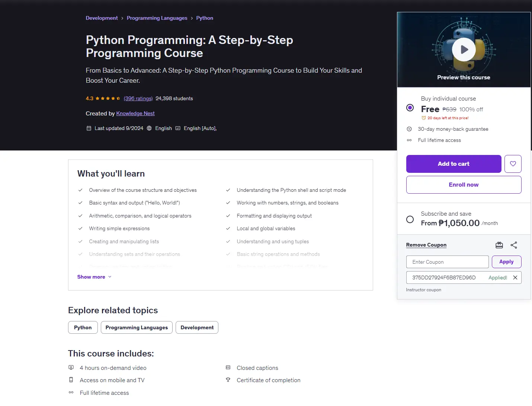This screenshot has width=532, height=406.
Task: Select the Programming Languages topic tag
Action: click(137, 327)
